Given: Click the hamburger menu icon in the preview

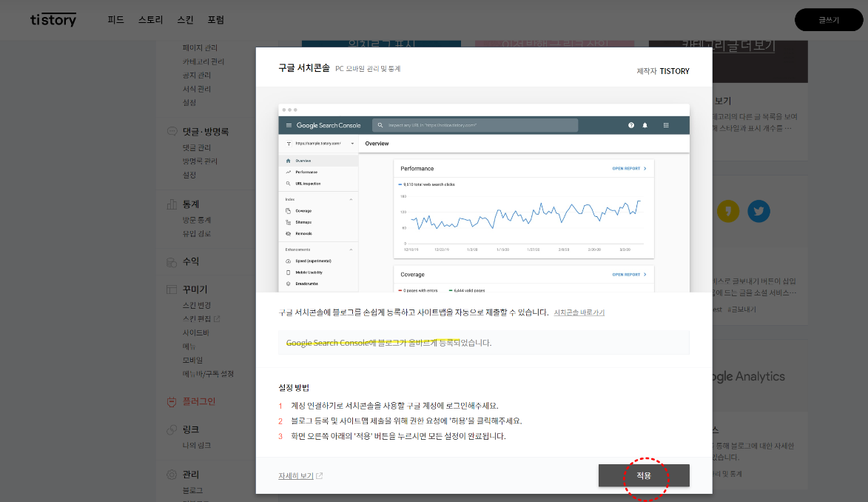Looking at the screenshot, I should click(x=289, y=125).
